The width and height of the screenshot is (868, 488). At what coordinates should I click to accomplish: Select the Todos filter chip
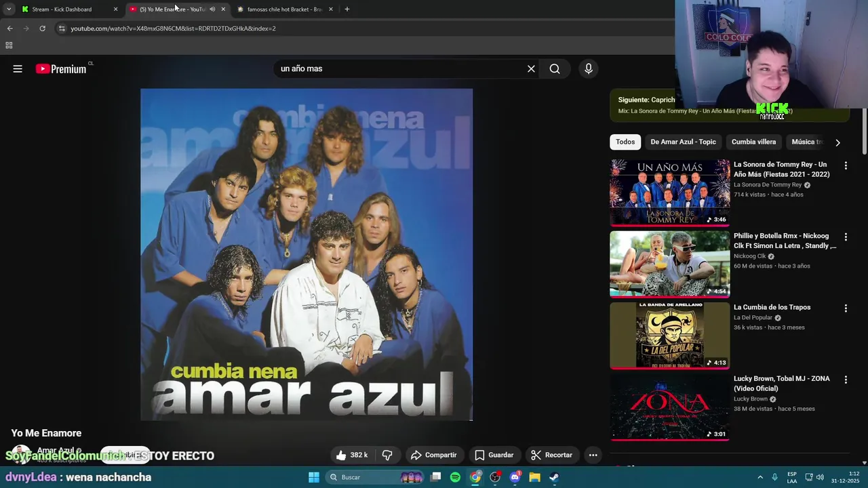coord(625,142)
